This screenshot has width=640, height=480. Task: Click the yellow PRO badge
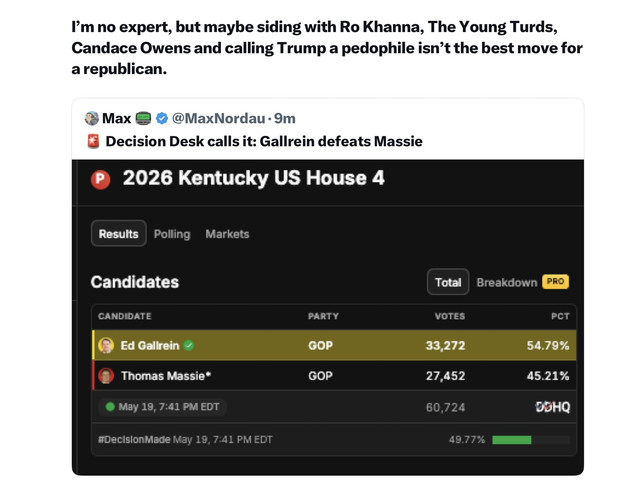click(556, 282)
